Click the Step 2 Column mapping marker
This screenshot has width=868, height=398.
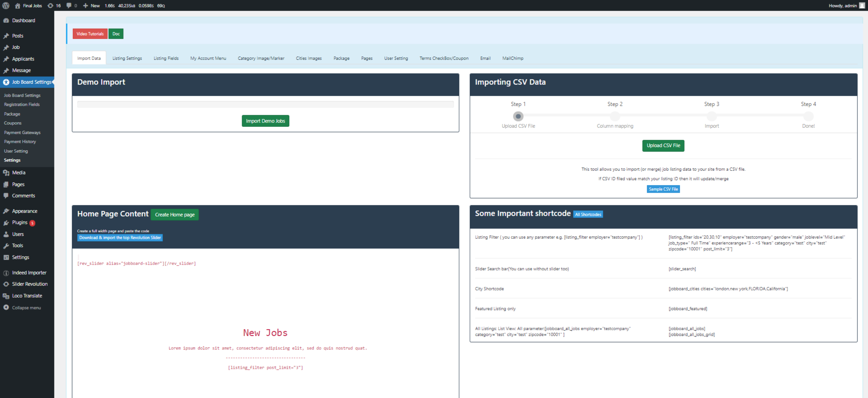[615, 116]
